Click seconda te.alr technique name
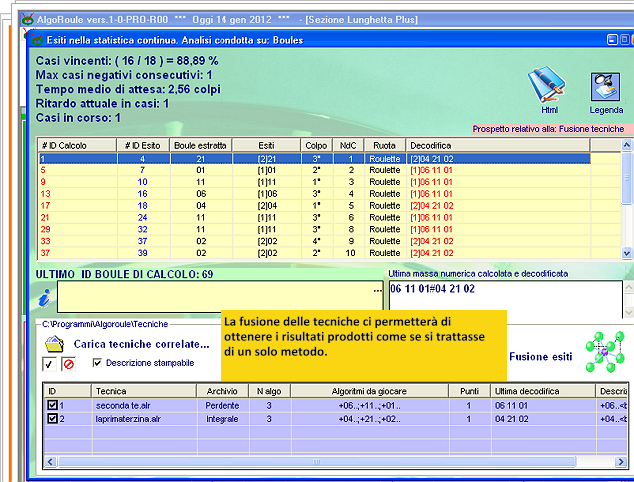Viewport: 634px width, 482px height. [x=123, y=405]
